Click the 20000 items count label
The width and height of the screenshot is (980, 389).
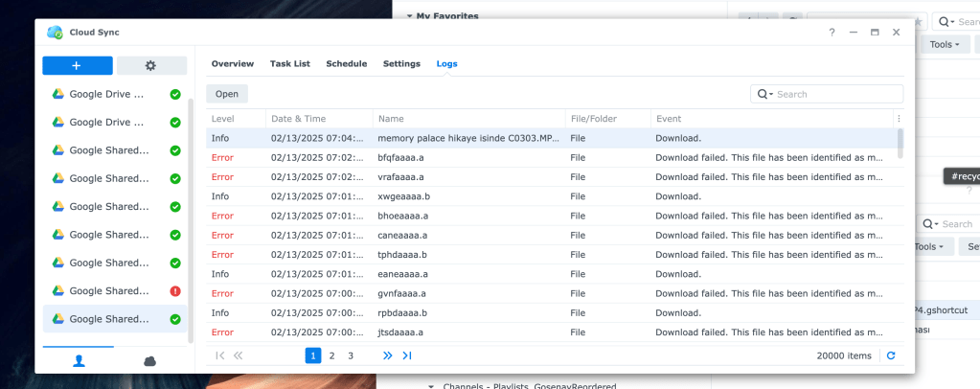pyautogui.click(x=844, y=355)
